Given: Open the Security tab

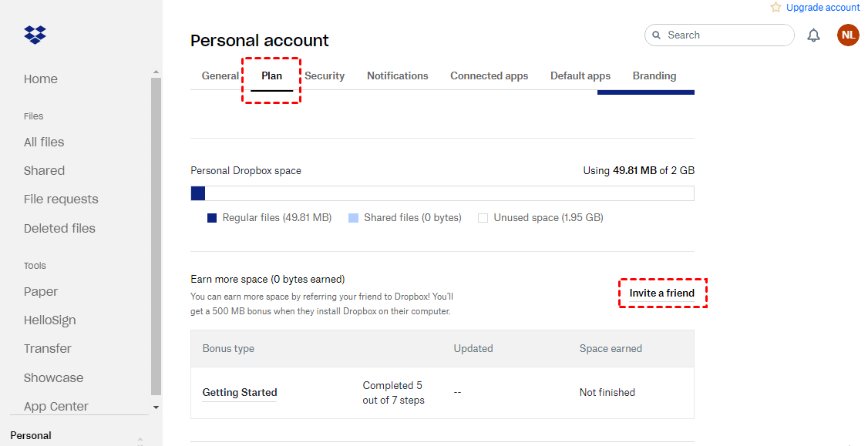Looking at the screenshot, I should (325, 75).
